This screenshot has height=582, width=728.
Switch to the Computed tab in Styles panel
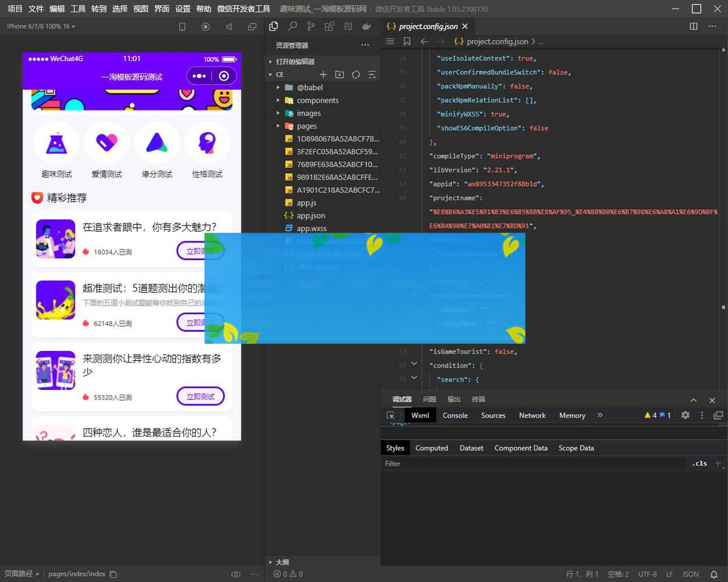[x=431, y=447]
